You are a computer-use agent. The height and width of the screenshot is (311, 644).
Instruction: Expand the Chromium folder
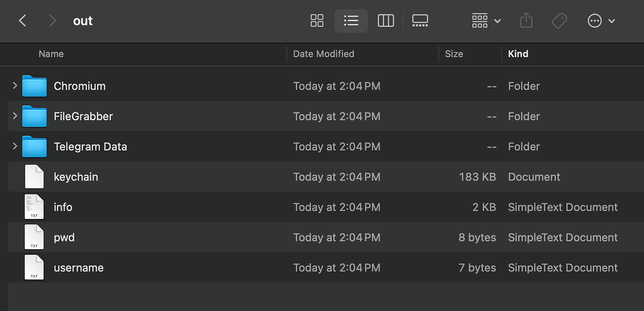tap(14, 86)
